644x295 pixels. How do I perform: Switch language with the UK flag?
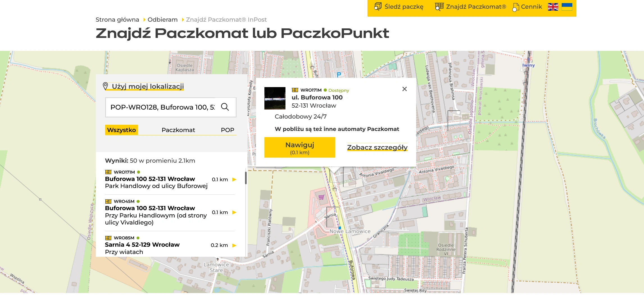553,7
